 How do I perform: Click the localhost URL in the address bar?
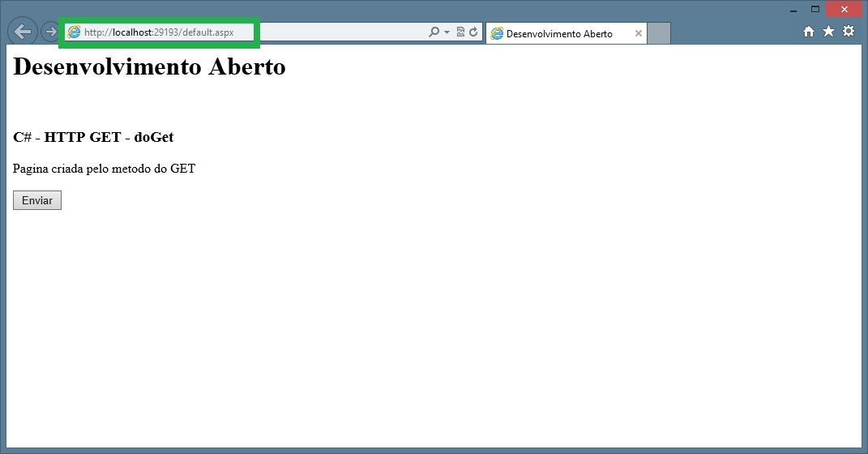point(159,32)
